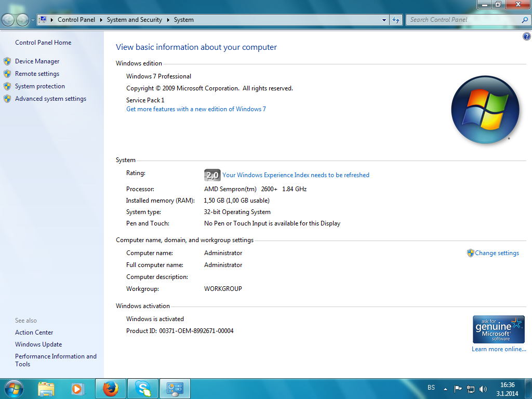Viewport: 532px width, 399px height.
Task: Open the address bar history dropdown
Action: pyautogui.click(x=384, y=20)
